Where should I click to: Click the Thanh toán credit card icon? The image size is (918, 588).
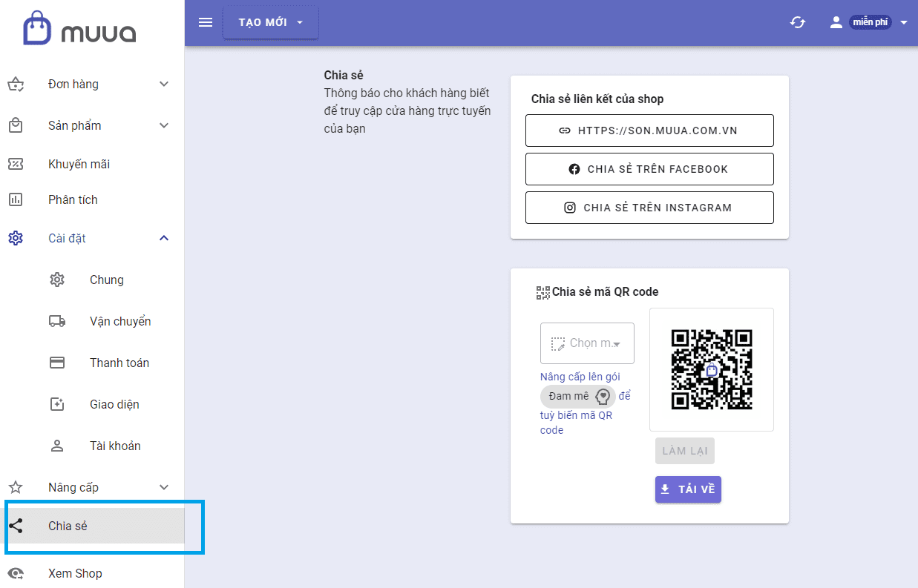[x=57, y=363]
